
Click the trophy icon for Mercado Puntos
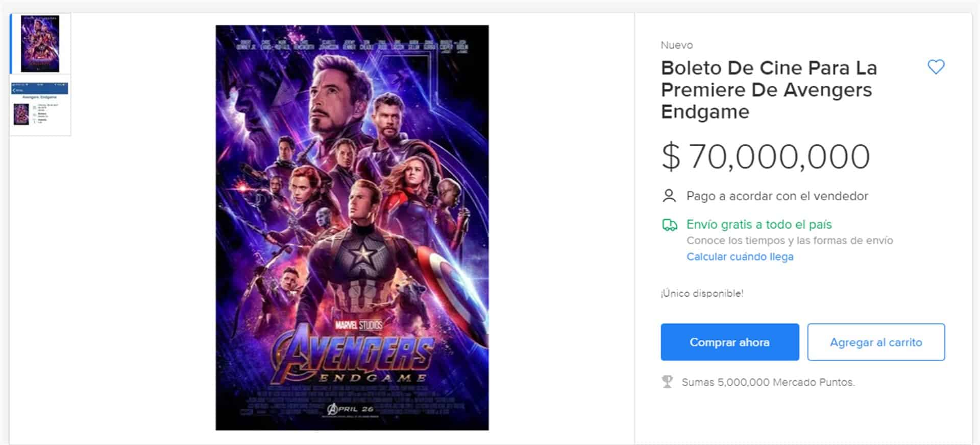(667, 382)
